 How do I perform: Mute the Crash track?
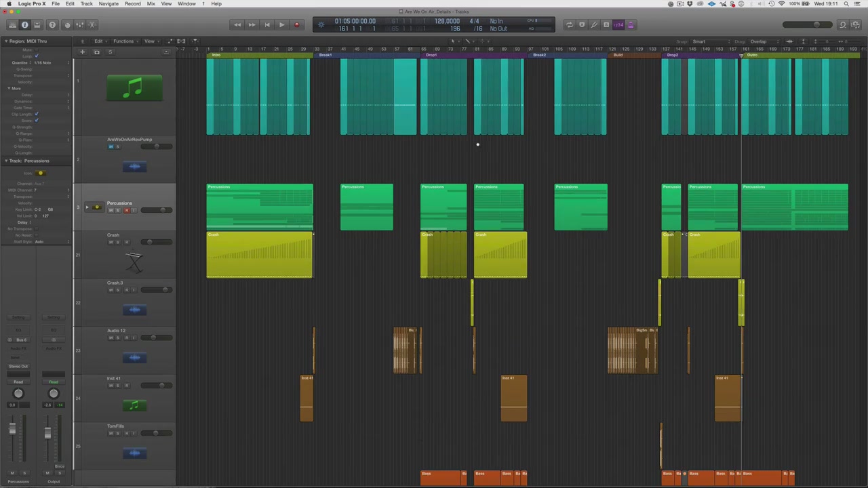pyautogui.click(x=111, y=242)
